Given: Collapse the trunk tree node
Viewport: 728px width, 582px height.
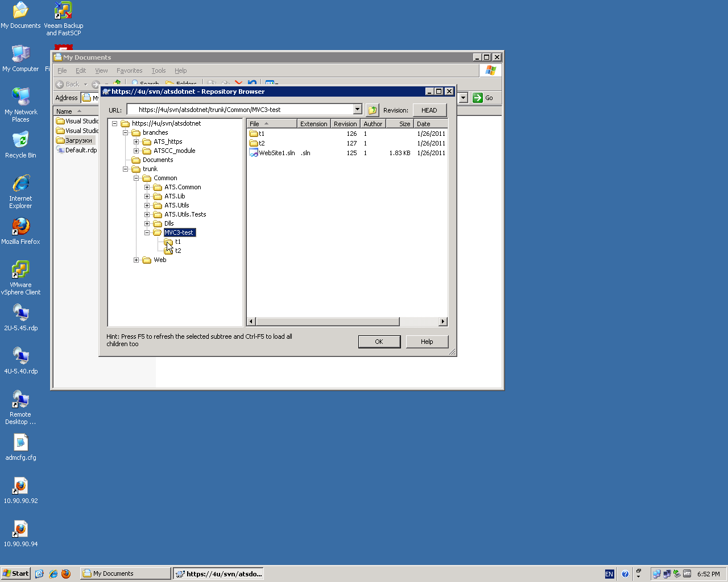Looking at the screenshot, I should point(125,169).
